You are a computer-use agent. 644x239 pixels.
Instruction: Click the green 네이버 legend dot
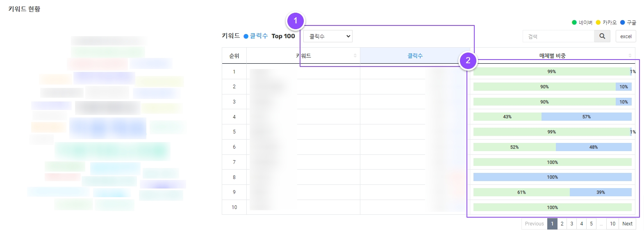[x=574, y=23]
